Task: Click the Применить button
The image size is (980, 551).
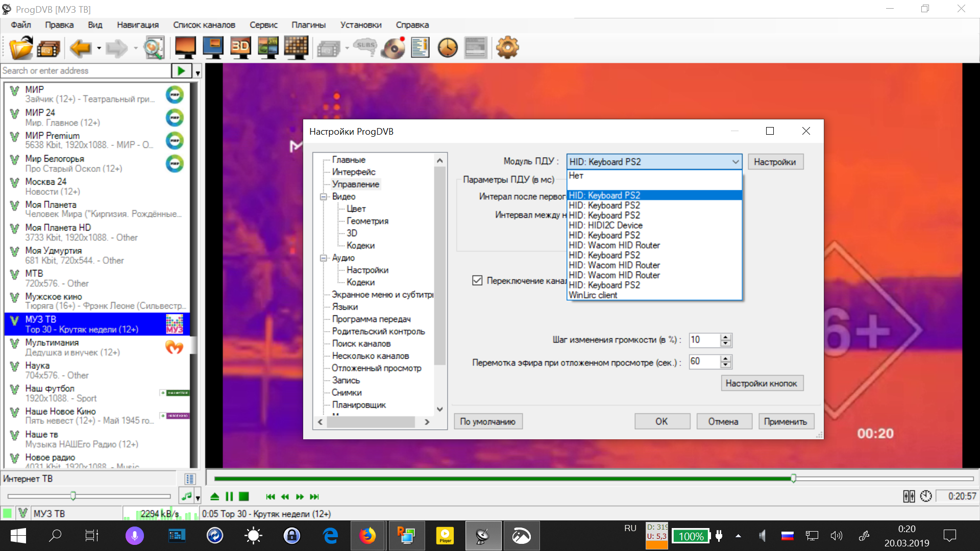Action: [786, 421]
